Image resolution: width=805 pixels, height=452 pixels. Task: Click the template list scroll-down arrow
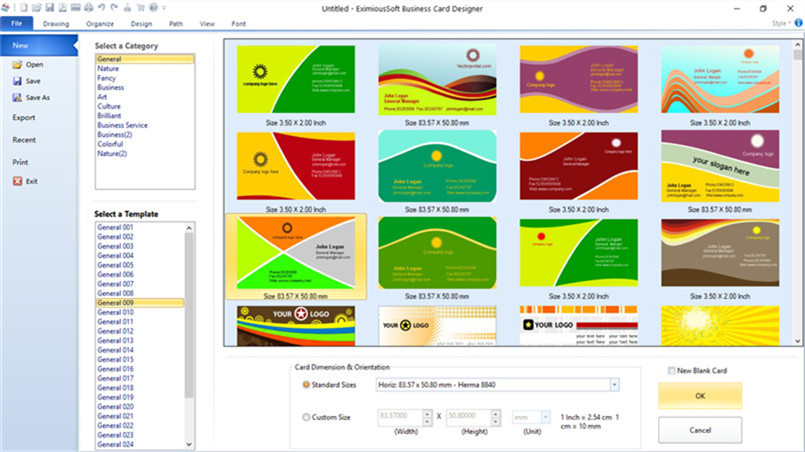189,444
